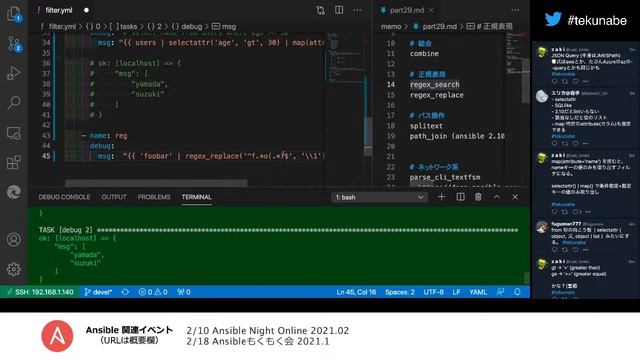This screenshot has height=360, width=640.
Task: Like the fugaman777 tweet
Action: [x=575, y=250]
